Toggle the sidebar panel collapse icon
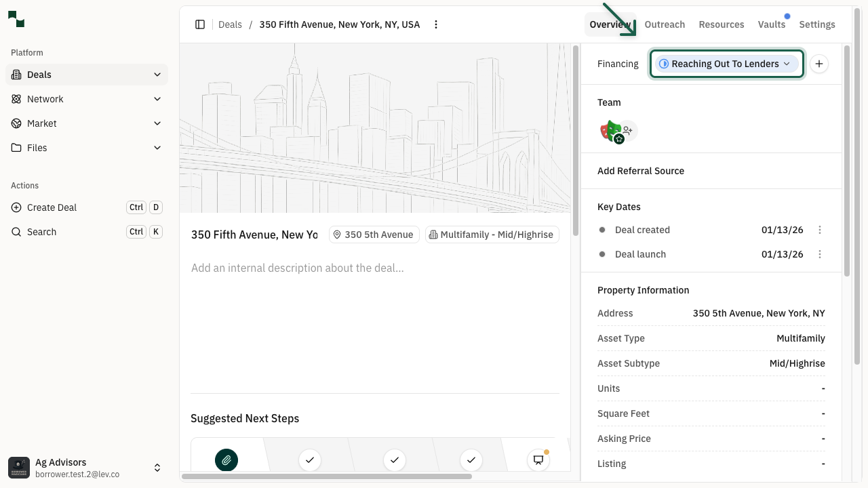868x488 pixels. pos(200,24)
